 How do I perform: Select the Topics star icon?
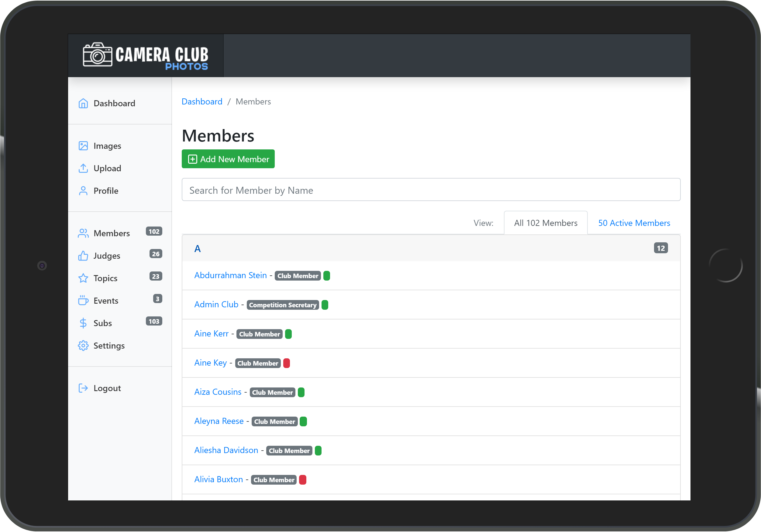83,278
